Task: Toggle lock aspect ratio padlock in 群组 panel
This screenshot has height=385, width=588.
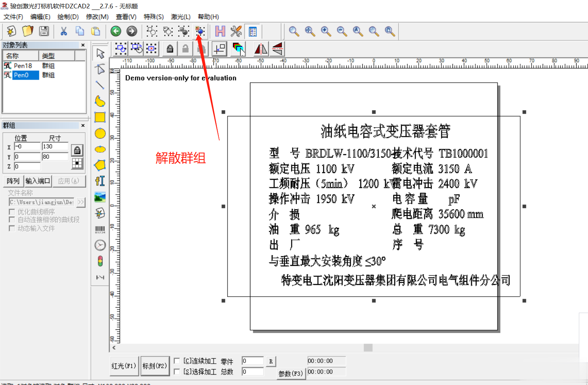Action: [x=77, y=150]
